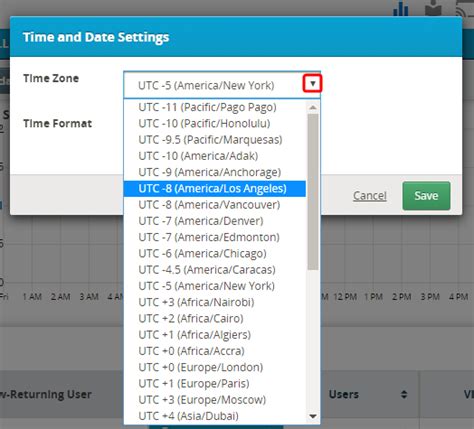The image size is (474, 429).
Task: Select UTC +0 (Africa/Accra)
Action: pyautogui.click(x=215, y=351)
